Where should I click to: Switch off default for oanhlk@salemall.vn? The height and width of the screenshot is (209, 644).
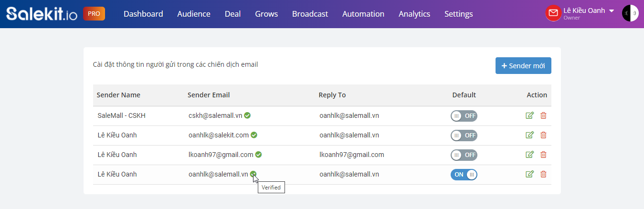pos(464,175)
